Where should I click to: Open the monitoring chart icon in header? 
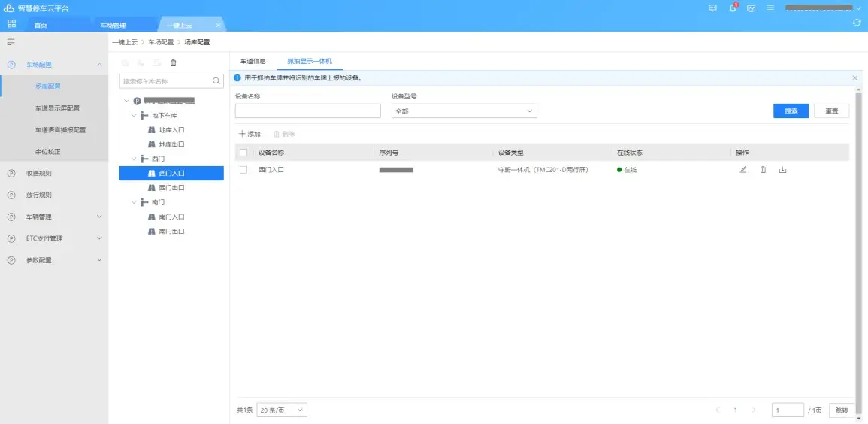[x=751, y=8]
